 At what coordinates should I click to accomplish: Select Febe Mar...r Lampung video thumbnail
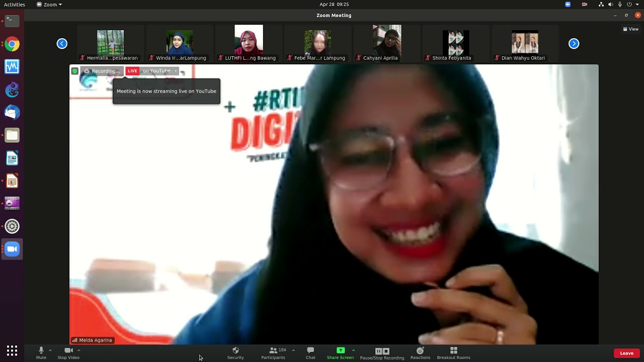[x=317, y=43]
